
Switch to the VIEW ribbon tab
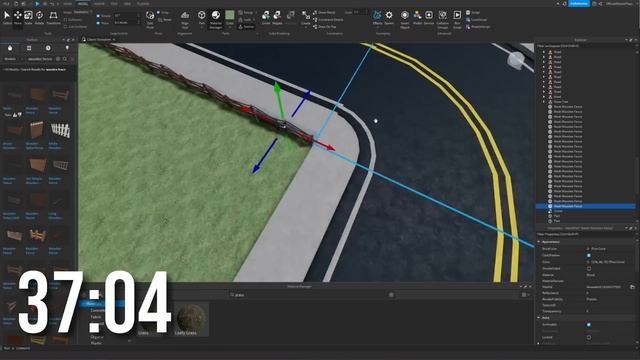pos(127,4)
